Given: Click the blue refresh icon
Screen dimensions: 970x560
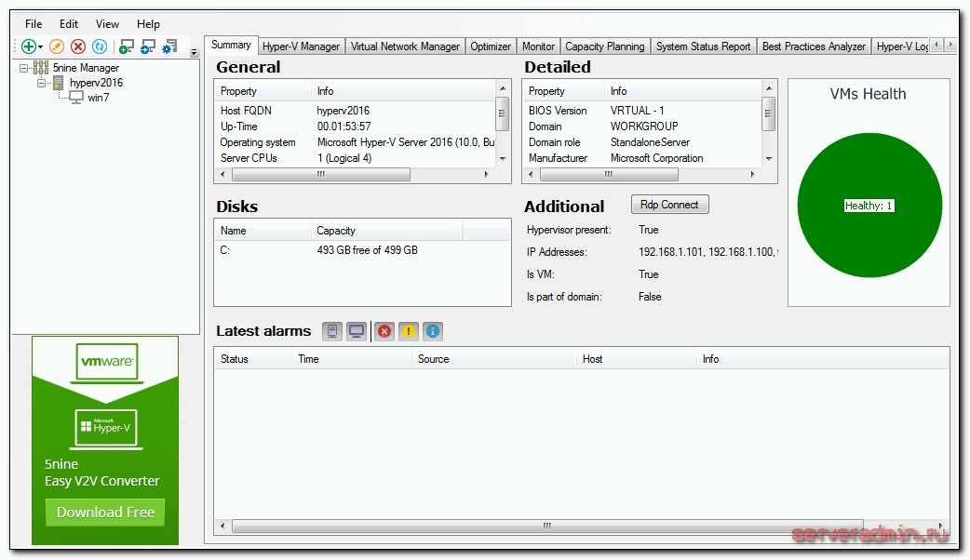Looking at the screenshot, I should pos(100,47).
